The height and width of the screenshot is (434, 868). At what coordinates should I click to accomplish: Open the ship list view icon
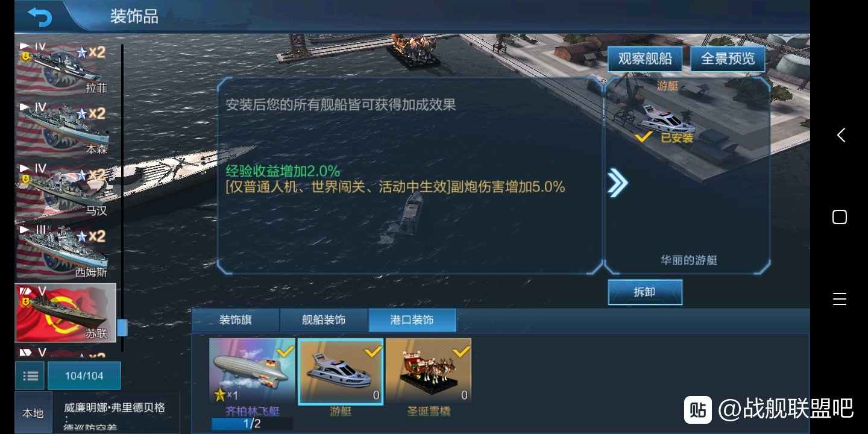click(x=30, y=376)
